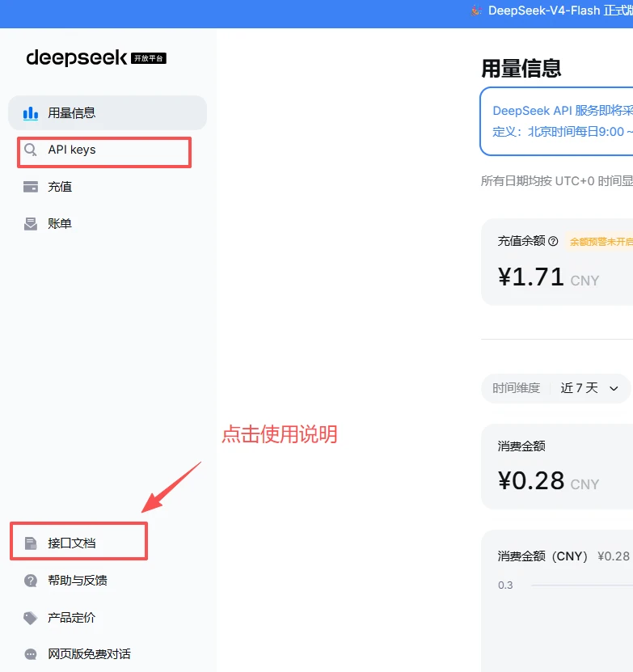Screen dimensions: 633x672
Task: Click the magnifier icon beside API keys
Action: coord(31,150)
